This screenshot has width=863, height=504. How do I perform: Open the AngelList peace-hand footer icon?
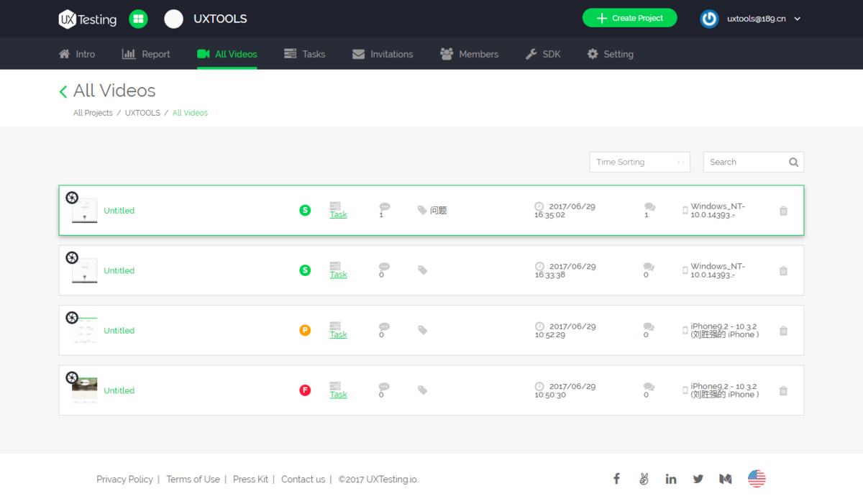pos(644,479)
